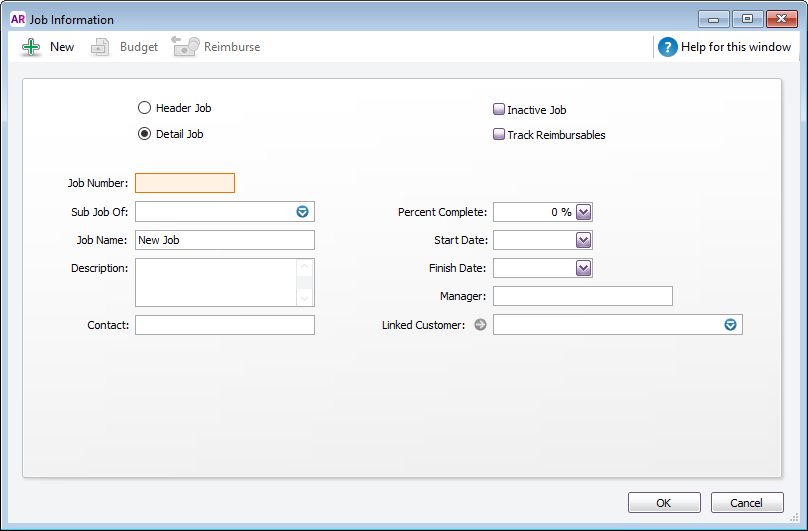Click the Reimburse toolbar label

[x=232, y=47]
